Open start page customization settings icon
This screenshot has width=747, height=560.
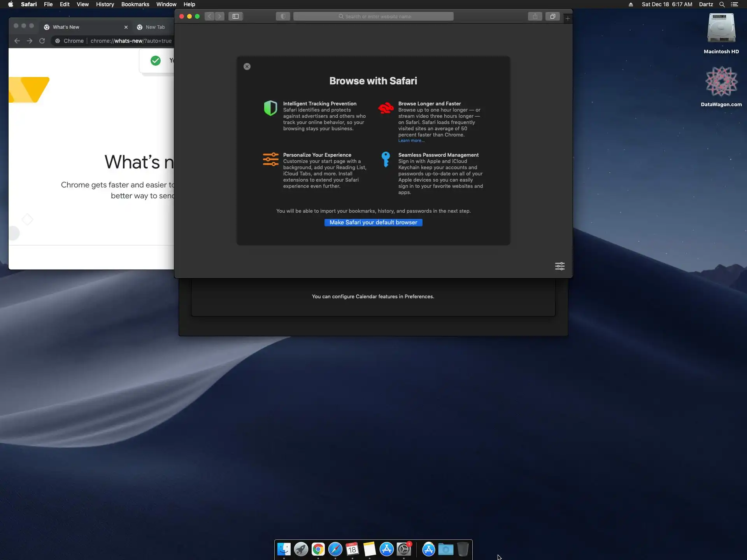[x=559, y=266]
